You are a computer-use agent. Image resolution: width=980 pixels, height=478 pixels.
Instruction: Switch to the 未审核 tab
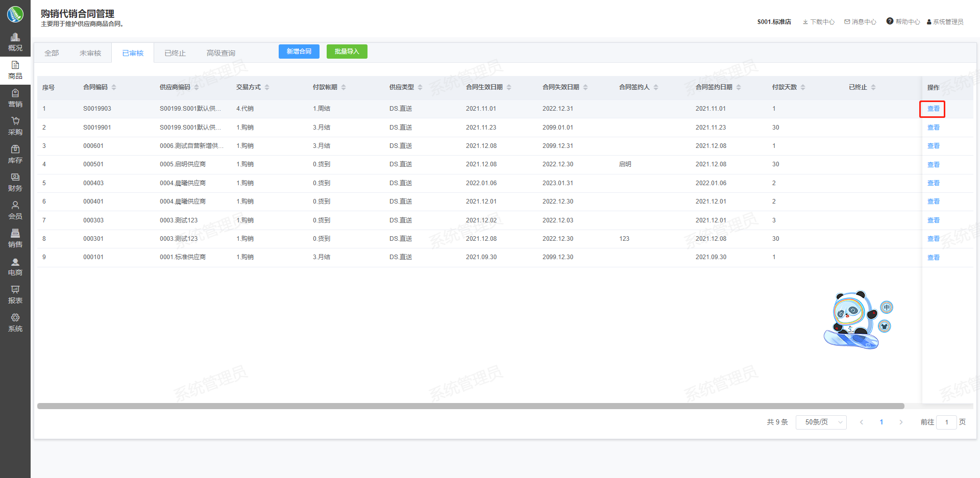pyautogui.click(x=90, y=53)
